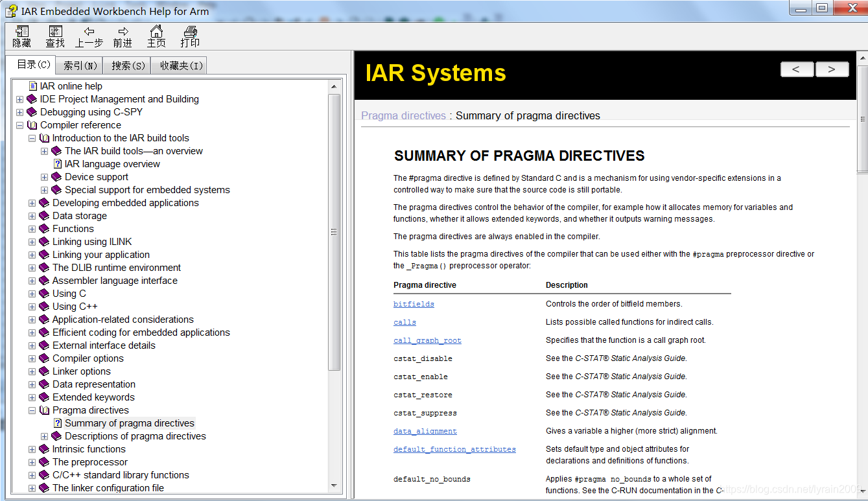Go back with the 上一步 arrow
Screen dimensions: 868x501
[x=89, y=31]
